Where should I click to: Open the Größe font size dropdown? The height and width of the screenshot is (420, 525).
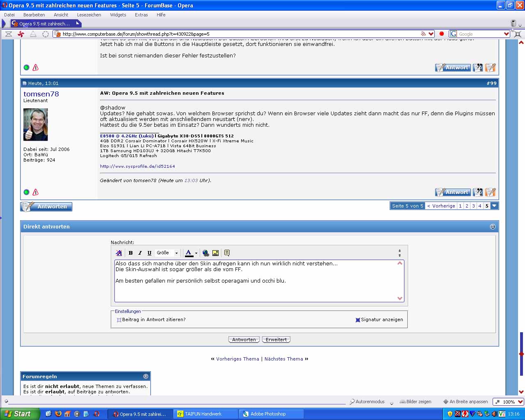[x=167, y=253]
